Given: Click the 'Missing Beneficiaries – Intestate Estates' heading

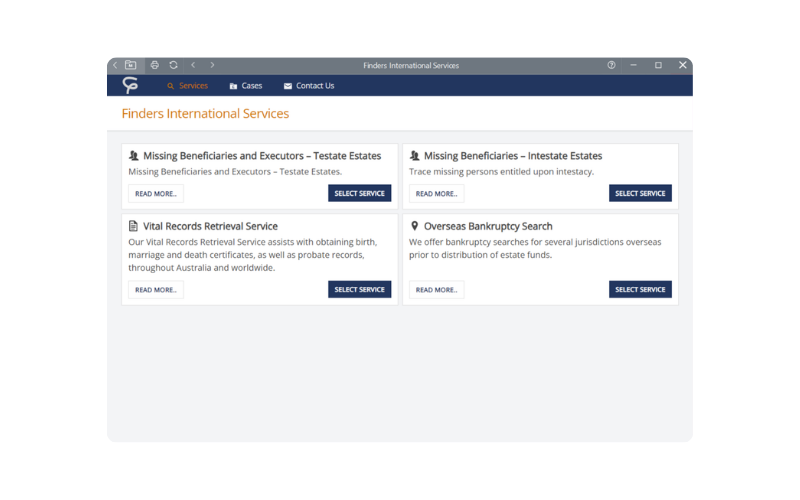Looking at the screenshot, I should pos(513,156).
